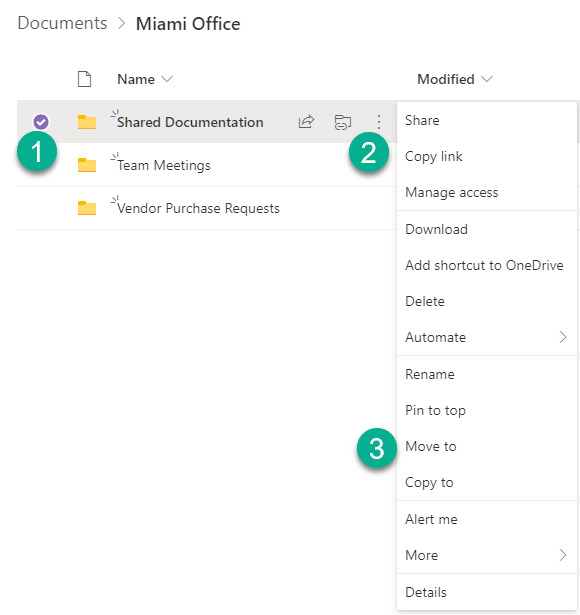Select Rename in the context menu
The image size is (580, 615).
(x=487, y=375)
